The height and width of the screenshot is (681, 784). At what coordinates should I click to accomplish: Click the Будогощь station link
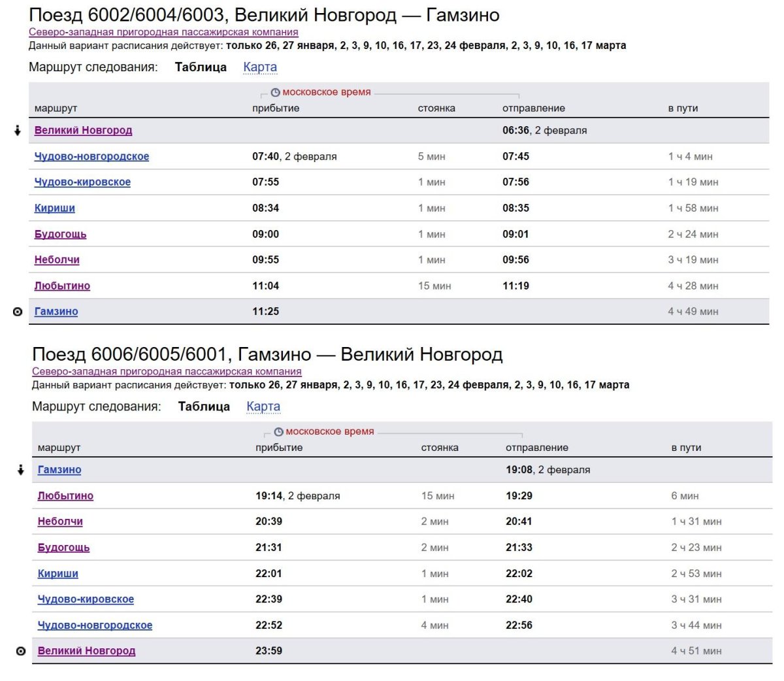click(x=61, y=233)
